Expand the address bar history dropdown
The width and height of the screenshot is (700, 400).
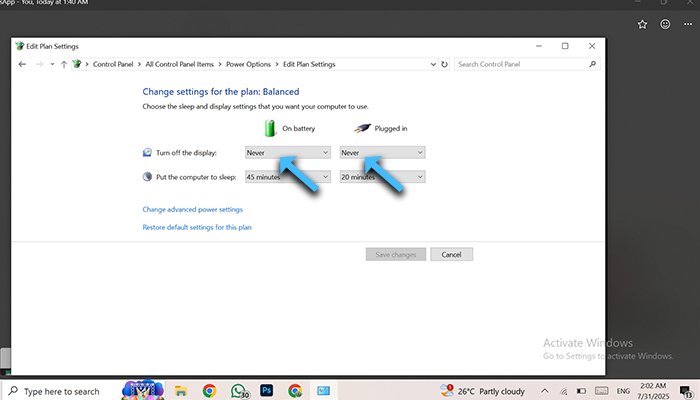click(x=433, y=64)
